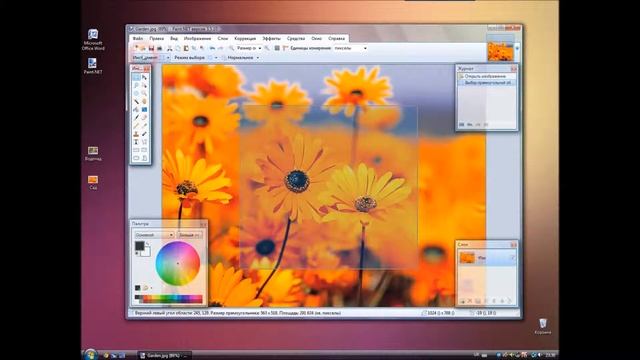Screen dimensions: 640x360
Task: Select the Gradient tool
Action: [144, 109]
